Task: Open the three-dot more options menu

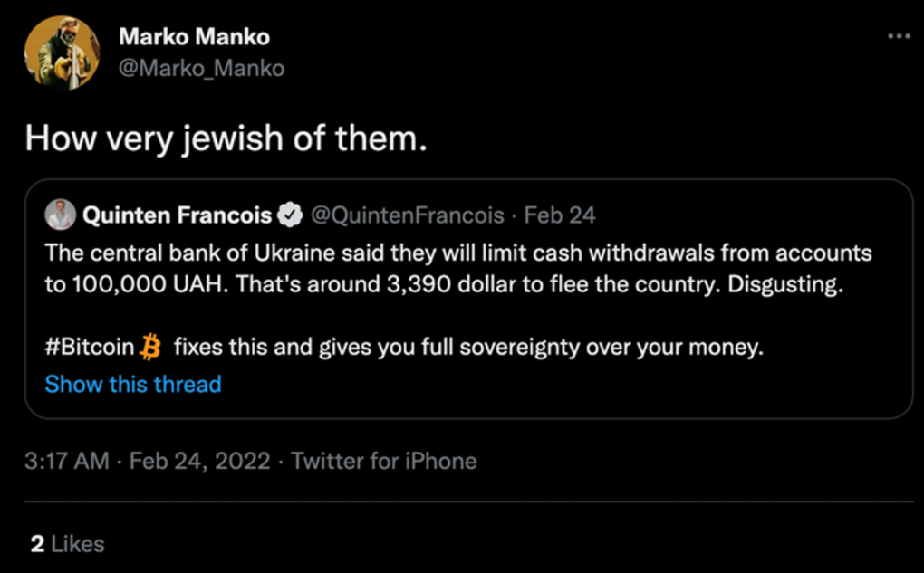Action: [x=898, y=36]
